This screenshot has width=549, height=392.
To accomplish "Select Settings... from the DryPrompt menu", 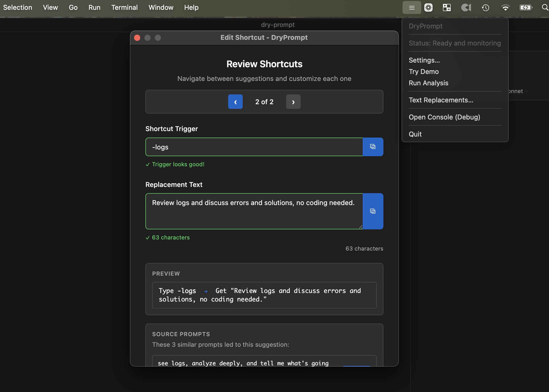I will (424, 60).
